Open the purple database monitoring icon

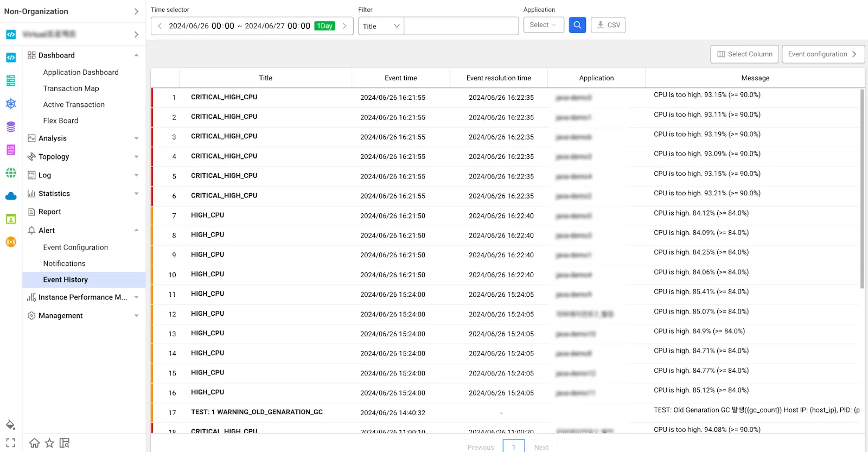point(11,127)
